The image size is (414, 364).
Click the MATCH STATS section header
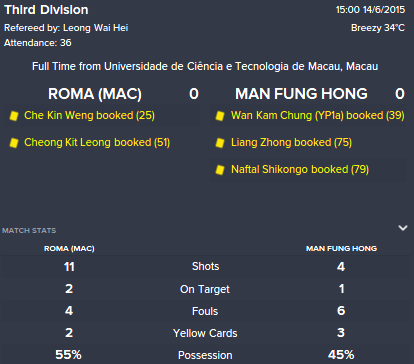click(29, 230)
